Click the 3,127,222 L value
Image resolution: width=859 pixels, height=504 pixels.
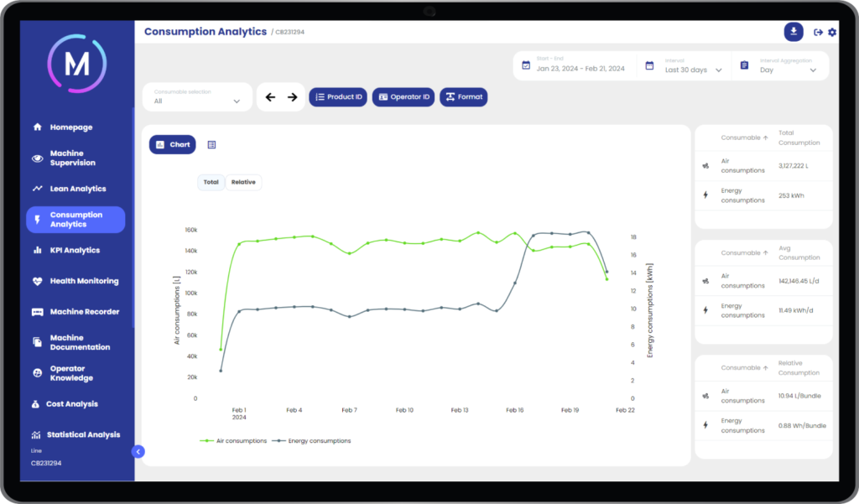point(794,165)
